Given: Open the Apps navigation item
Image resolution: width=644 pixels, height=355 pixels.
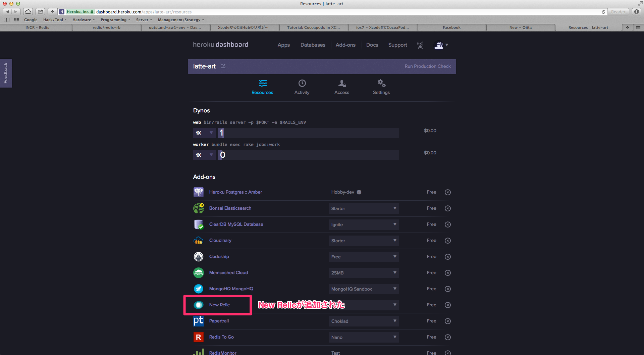Looking at the screenshot, I should [283, 45].
